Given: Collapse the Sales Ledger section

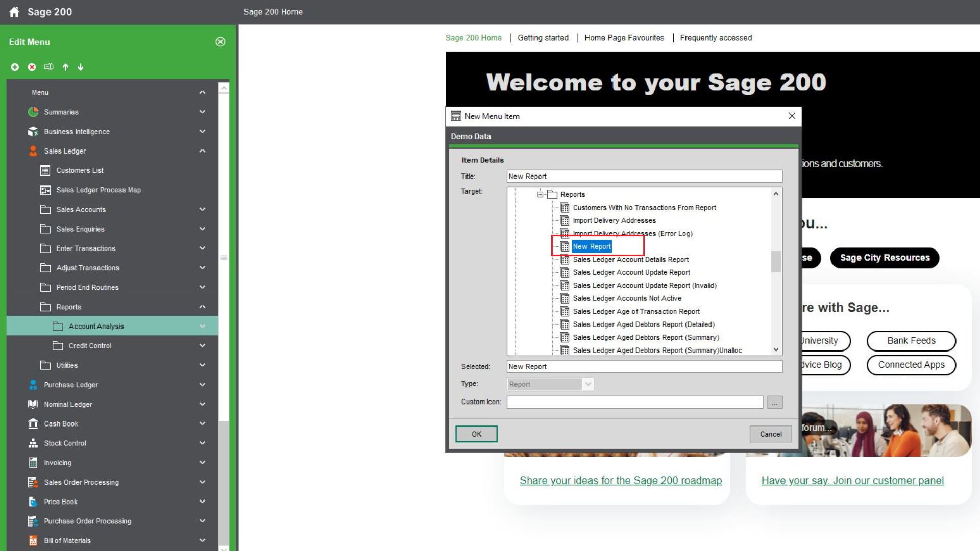Looking at the screenshot, I should point(202,151).
